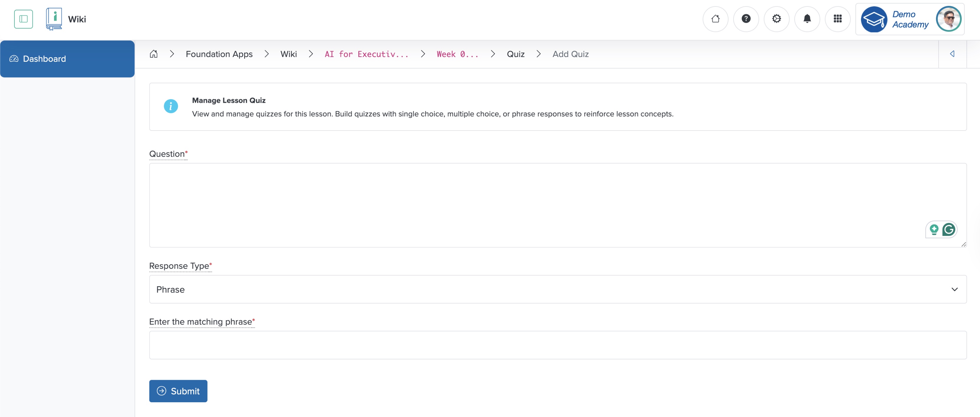Select Dashboard in the left sidebar
This screenshot has width=980, height=417.
pos(44,58)
